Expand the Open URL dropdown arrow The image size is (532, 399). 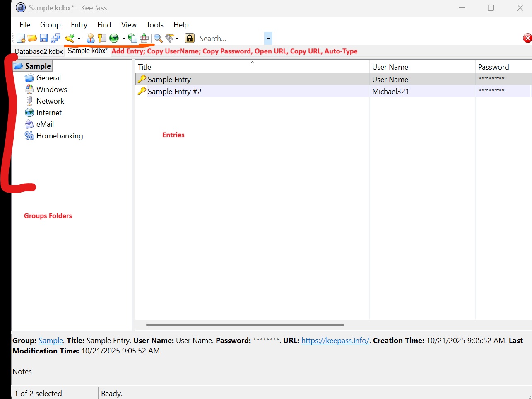(123, 39)
